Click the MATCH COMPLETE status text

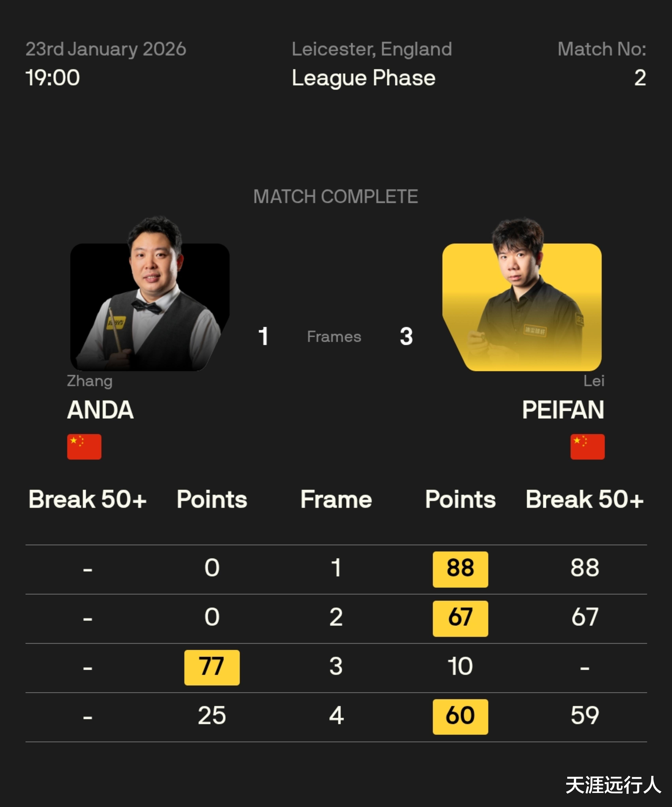pyautogui.click(x=336, y=196)
